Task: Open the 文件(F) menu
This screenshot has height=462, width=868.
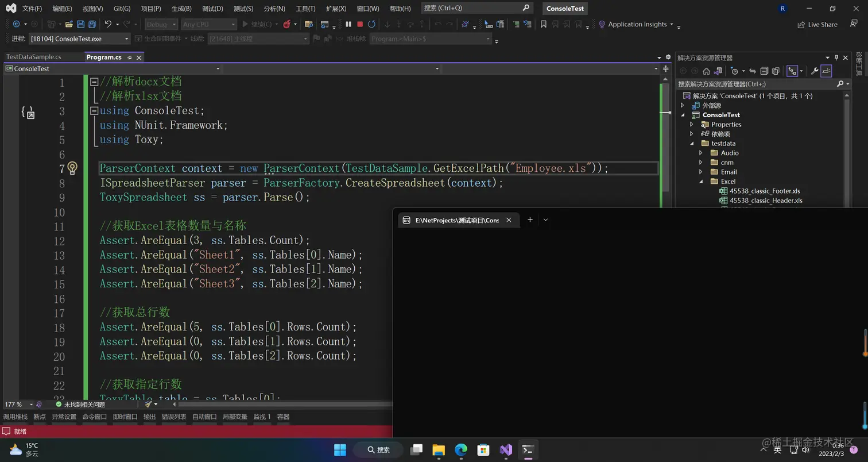Action: 32,9
